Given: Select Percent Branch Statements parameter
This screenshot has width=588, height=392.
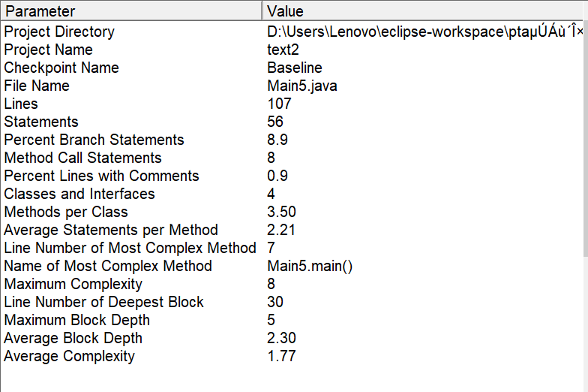Looking at the screenshot, I should (94, 140).
